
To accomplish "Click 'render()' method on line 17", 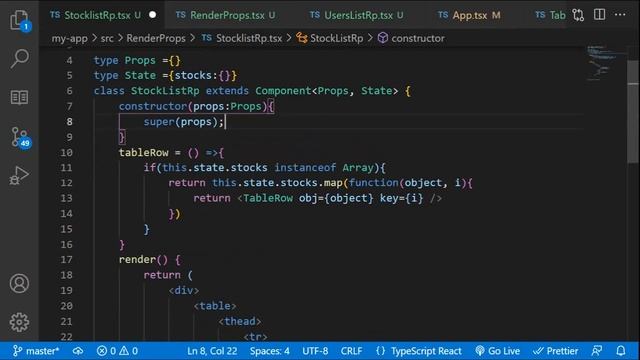I will (x=143, y=260).
